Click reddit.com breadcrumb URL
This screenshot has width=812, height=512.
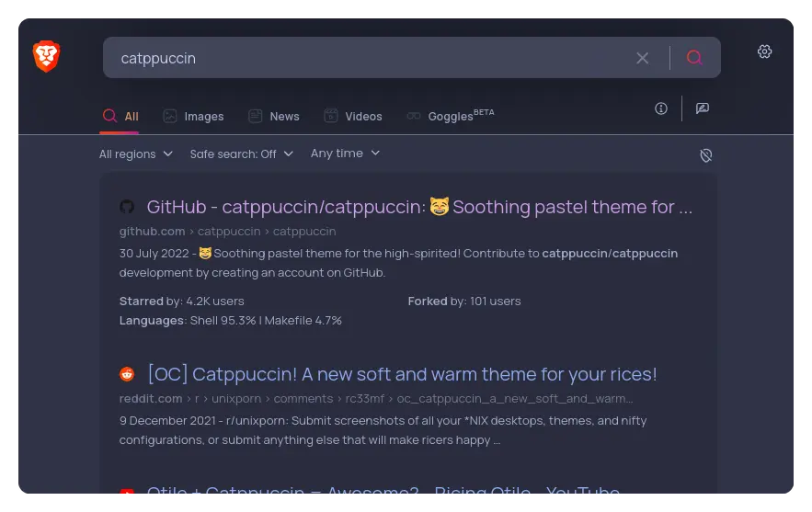point(376,399)
